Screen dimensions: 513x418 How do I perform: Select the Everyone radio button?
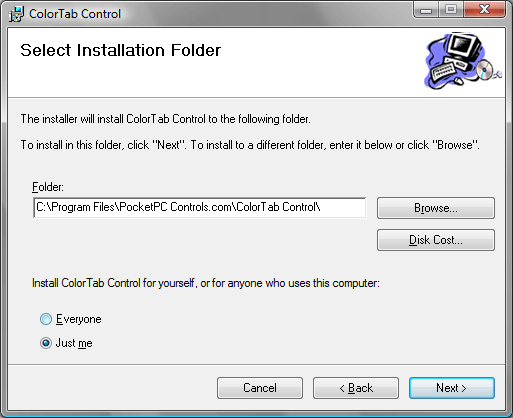(46, 319)
